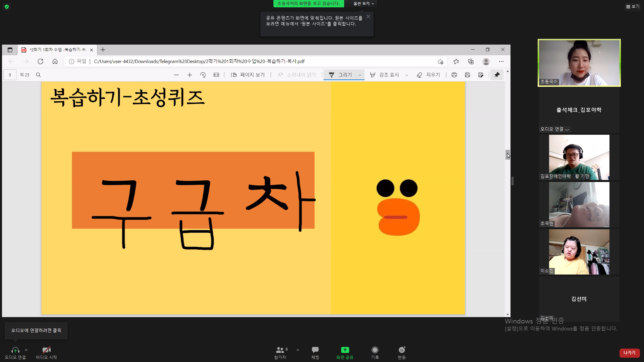Go forward in the browser
The image size is (644, 362).
tap(26, 61)
